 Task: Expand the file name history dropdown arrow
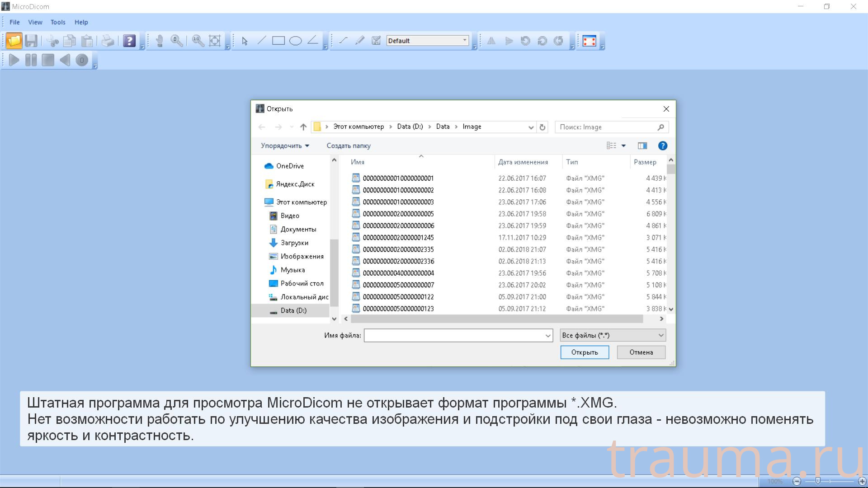click(548, 335)
